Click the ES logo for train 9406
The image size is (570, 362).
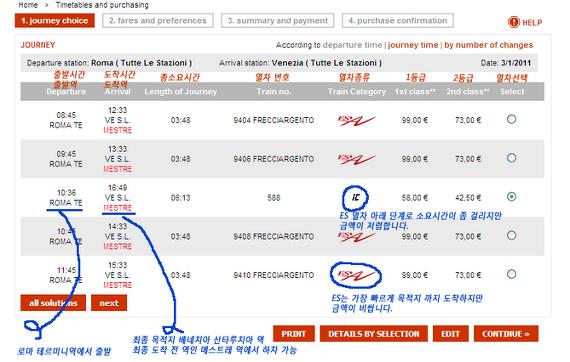356,159
